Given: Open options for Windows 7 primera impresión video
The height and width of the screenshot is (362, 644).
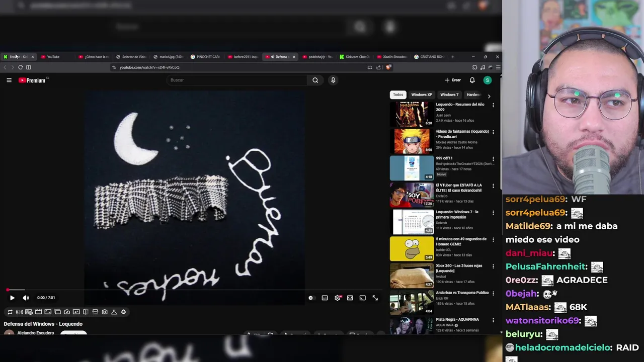Looking at the screenshot, I should click(493, 213).
